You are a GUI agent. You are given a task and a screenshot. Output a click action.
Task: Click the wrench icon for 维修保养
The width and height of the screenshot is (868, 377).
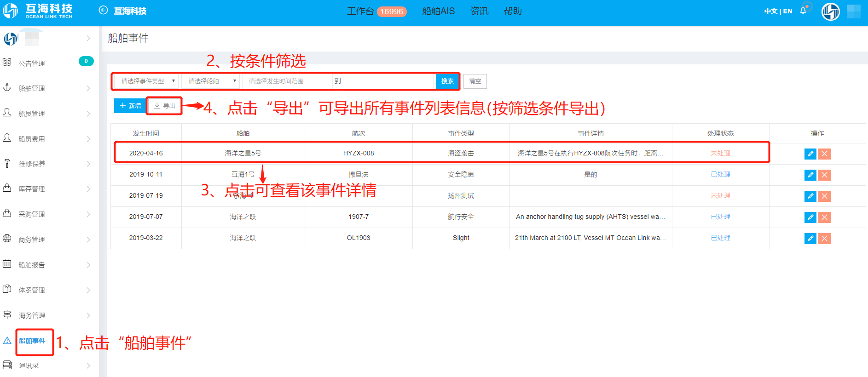pyautogui.click(x=7, y=163)
